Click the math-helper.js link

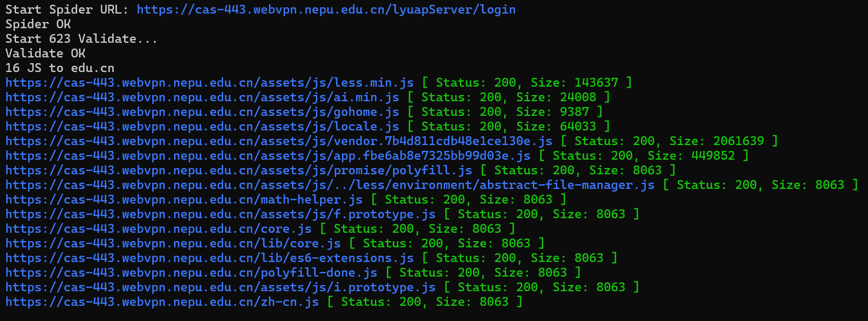click(x=184, y=200)
